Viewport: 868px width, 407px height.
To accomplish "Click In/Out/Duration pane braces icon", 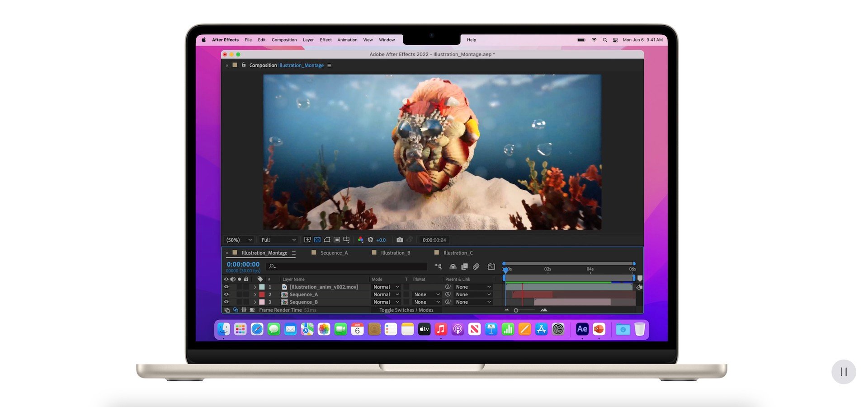I will click(x=244, y=310).
